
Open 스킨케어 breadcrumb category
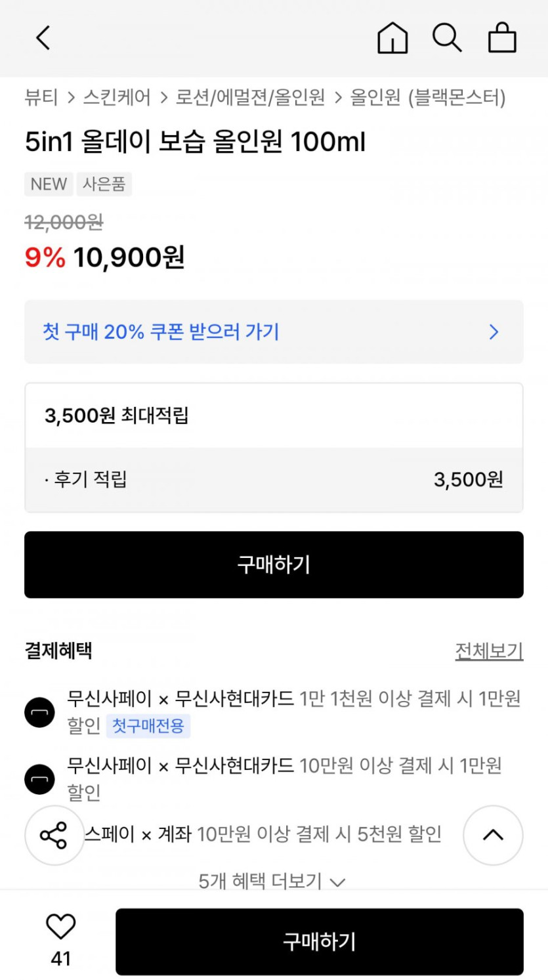[x=117, y=98]
